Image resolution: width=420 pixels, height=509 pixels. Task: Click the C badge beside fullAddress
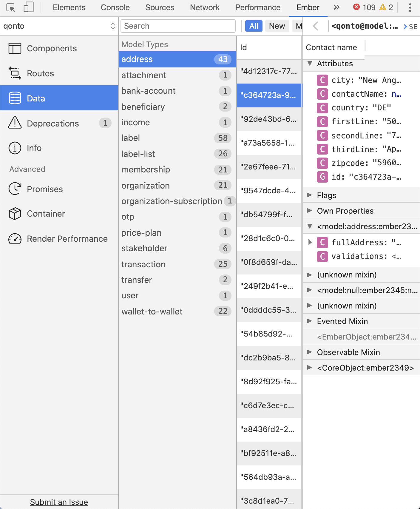322,242
